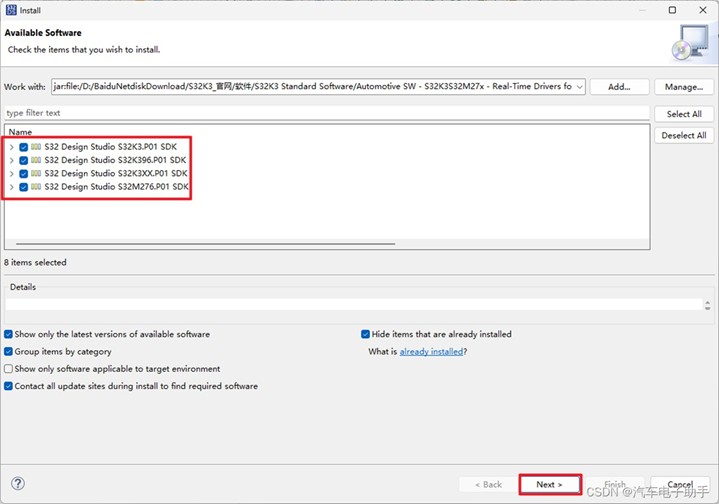Select the S32 Design Studio S32K3.P01 SDK row
The height and width of the screenshot is (504, 719).
click(x=111, y=147)
